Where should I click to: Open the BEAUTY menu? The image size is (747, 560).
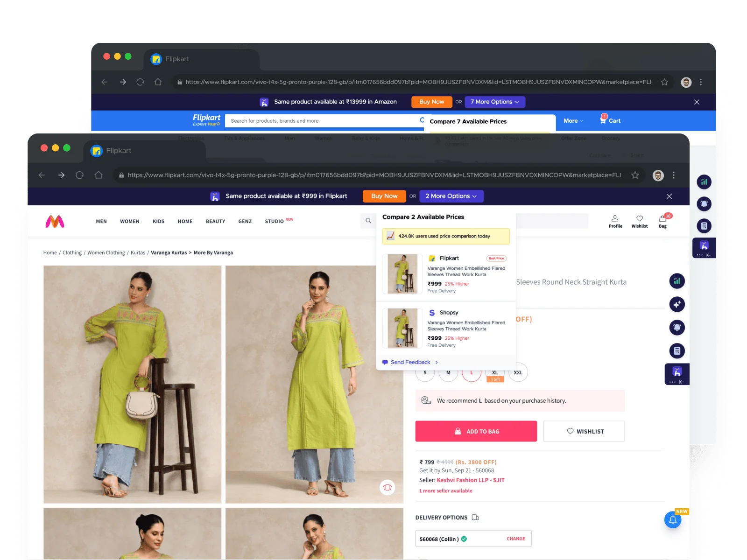(x=216, y=222)
